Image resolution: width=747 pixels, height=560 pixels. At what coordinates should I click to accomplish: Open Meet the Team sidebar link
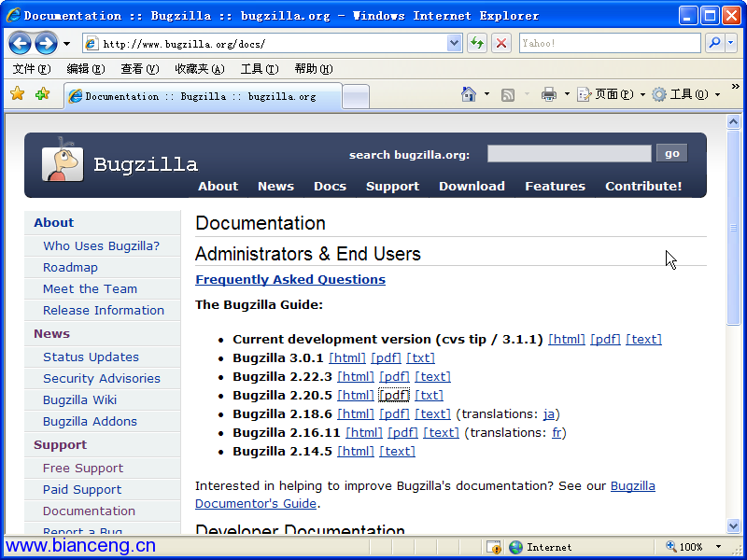point(90,289)
